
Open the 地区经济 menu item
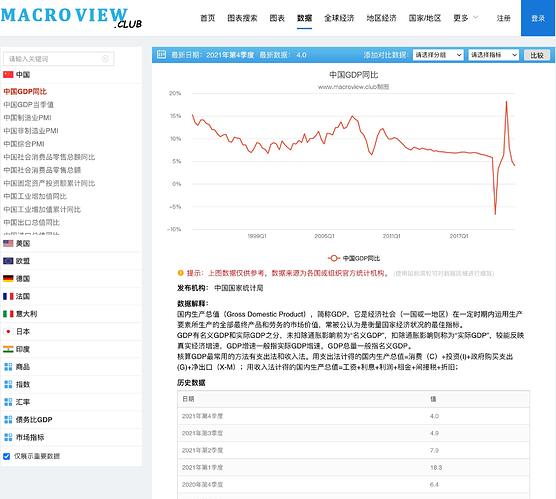(x=381, y=18)
